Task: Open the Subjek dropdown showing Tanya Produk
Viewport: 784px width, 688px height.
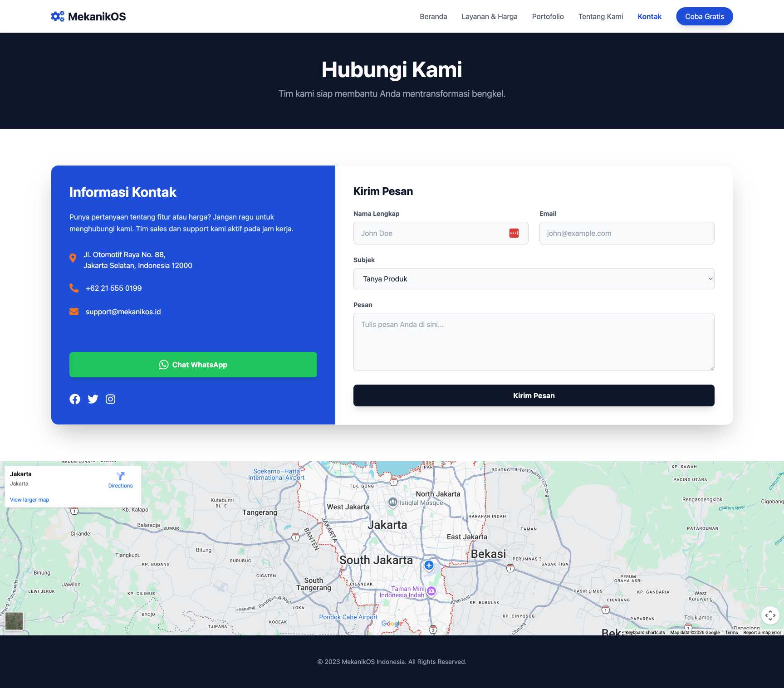Action: click(x=534, y=278)
